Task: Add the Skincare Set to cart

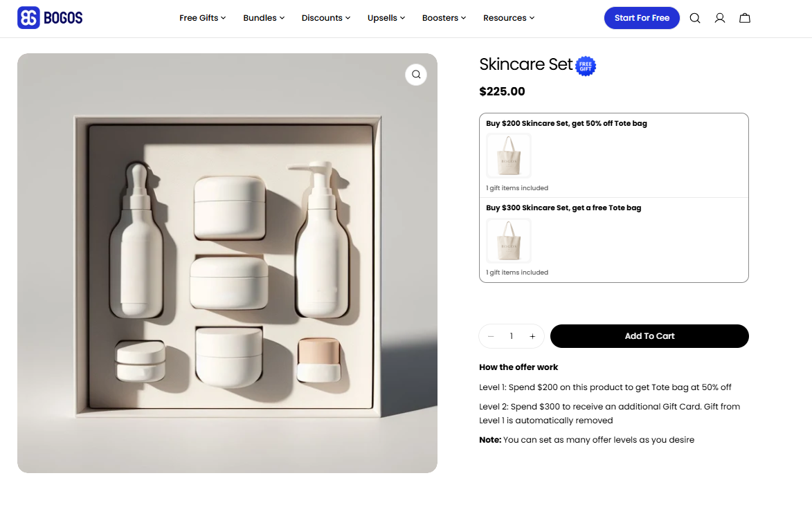Action: [x=649, y=336]
